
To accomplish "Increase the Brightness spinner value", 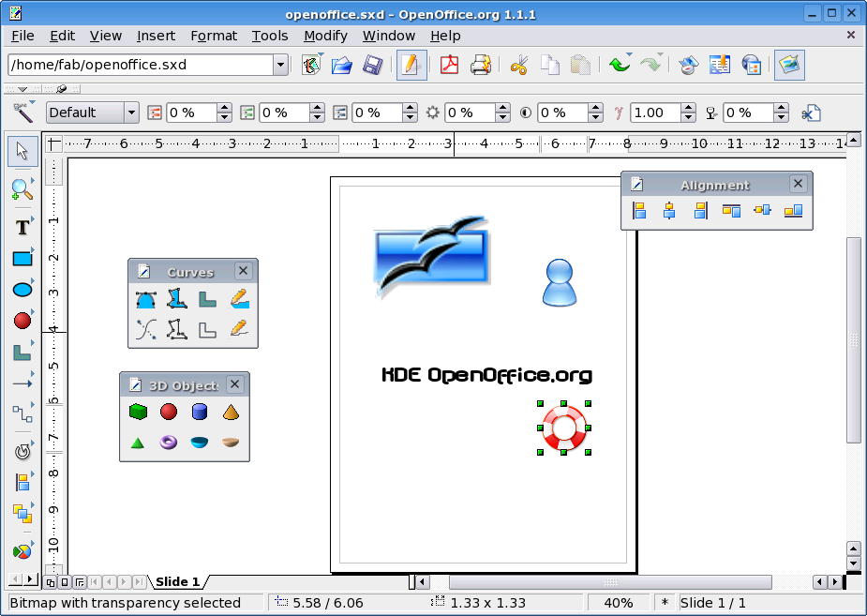I will [502, 108].
